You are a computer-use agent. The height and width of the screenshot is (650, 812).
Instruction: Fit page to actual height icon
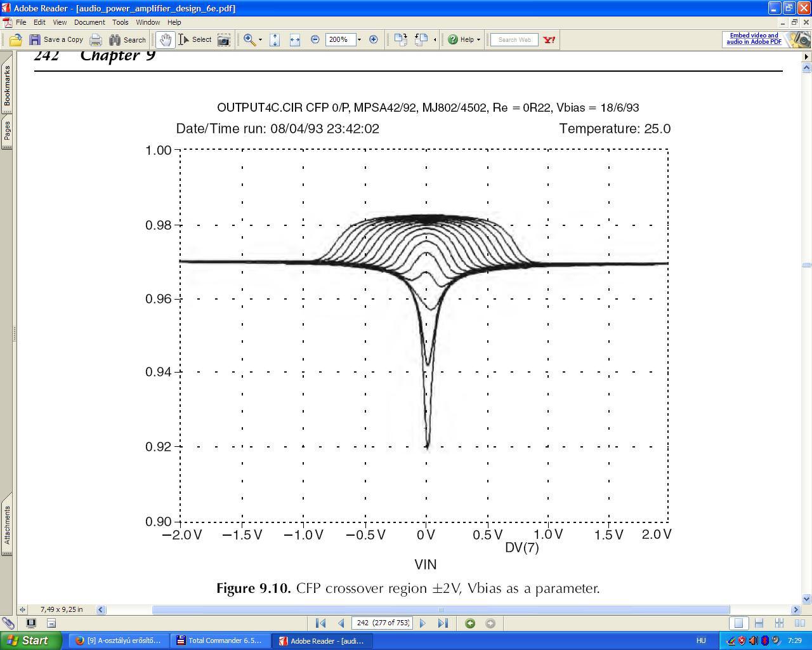pos(275,39)
